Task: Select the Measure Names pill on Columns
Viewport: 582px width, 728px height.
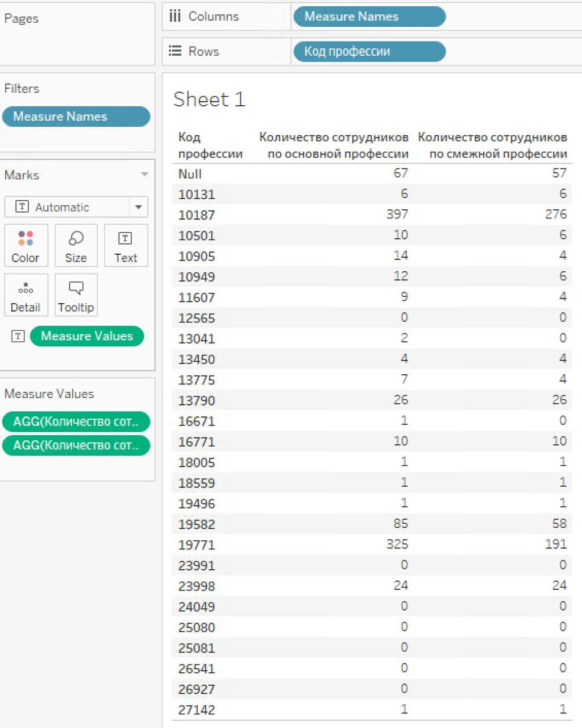Action: (369, 16)
